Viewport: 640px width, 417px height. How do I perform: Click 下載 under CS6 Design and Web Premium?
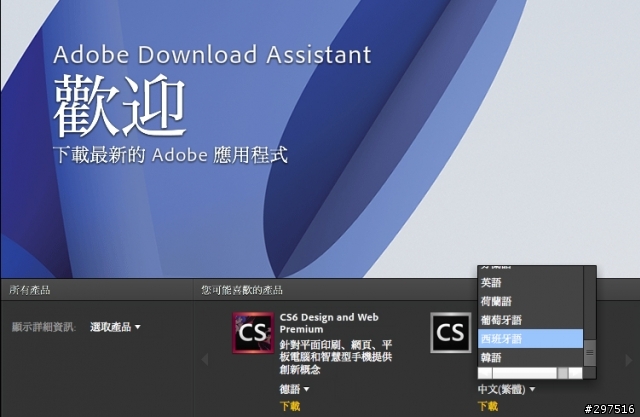[x=290, y=406]
